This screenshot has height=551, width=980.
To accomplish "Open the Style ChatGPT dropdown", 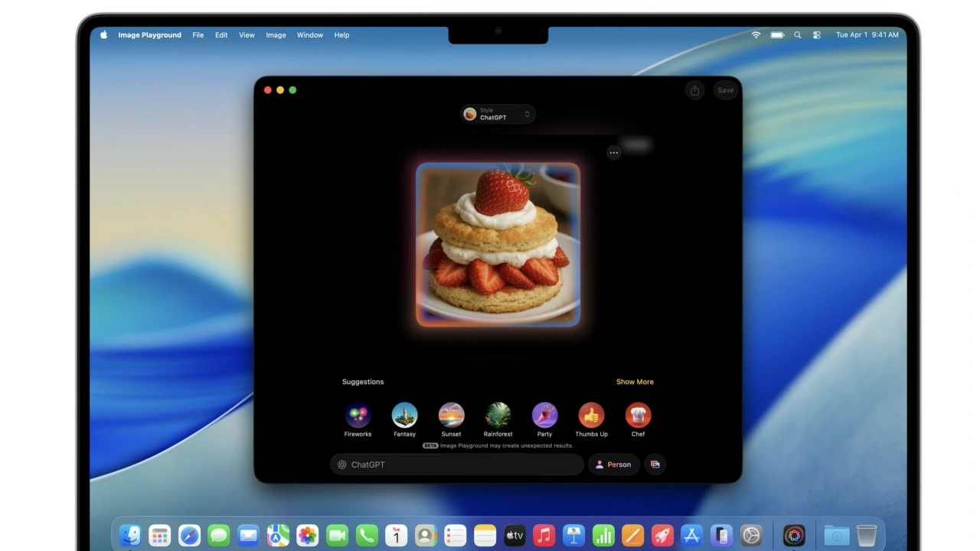I will tap(498, 114).
